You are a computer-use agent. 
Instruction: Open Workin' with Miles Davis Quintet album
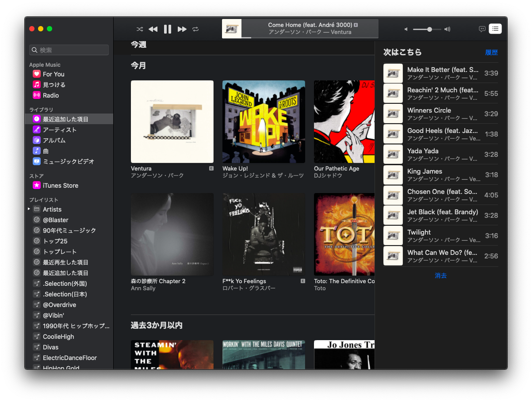tap(264, 355)
